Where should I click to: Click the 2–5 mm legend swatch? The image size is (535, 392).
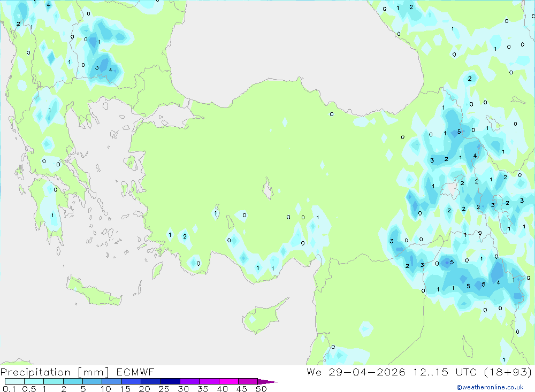73,381
